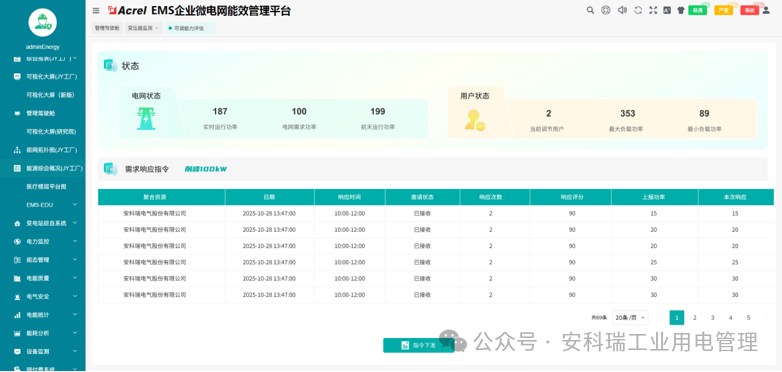Close the 变压器监测 tab

[157, 28]
